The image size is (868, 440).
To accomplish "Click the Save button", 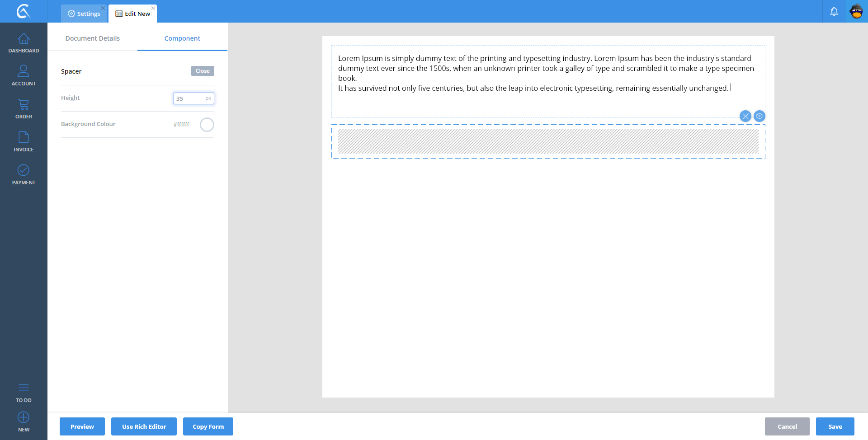I will 835,426.
